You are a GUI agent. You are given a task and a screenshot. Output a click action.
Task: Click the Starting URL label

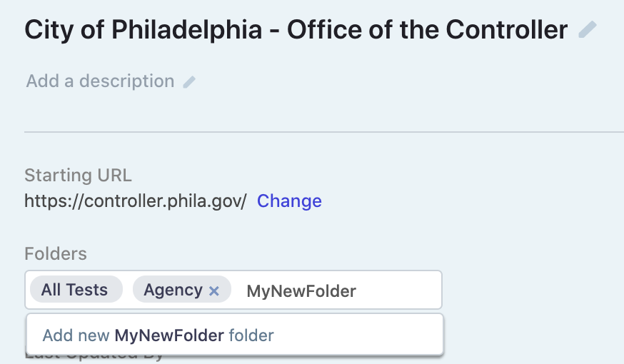point(78,176)
